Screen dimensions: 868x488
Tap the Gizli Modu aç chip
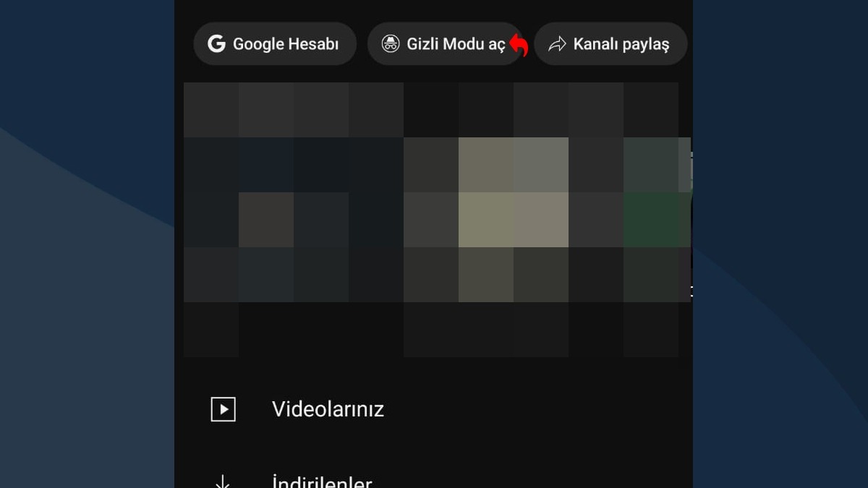[x=446, y=44]
